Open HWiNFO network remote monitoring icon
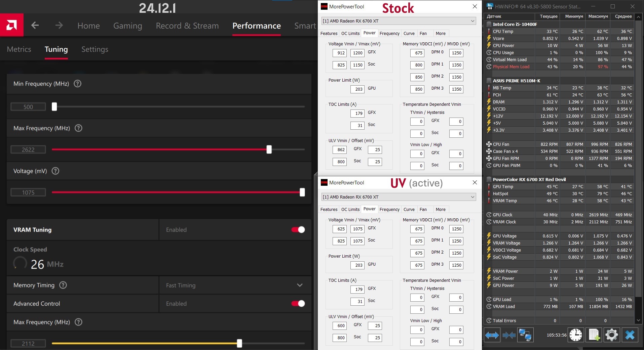644x350 pixels. tap(525, 335)
